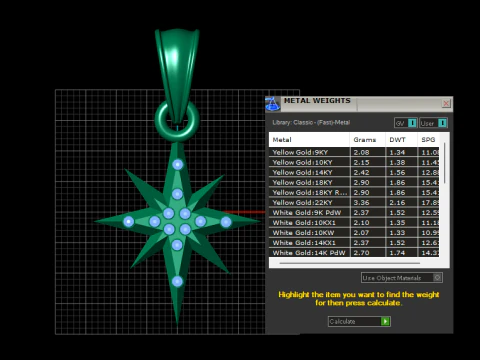The width and height of the screenshot is (480, 360).
Task: Click the 2.70 grams value for 14K PdW
Action: point(361,253)
